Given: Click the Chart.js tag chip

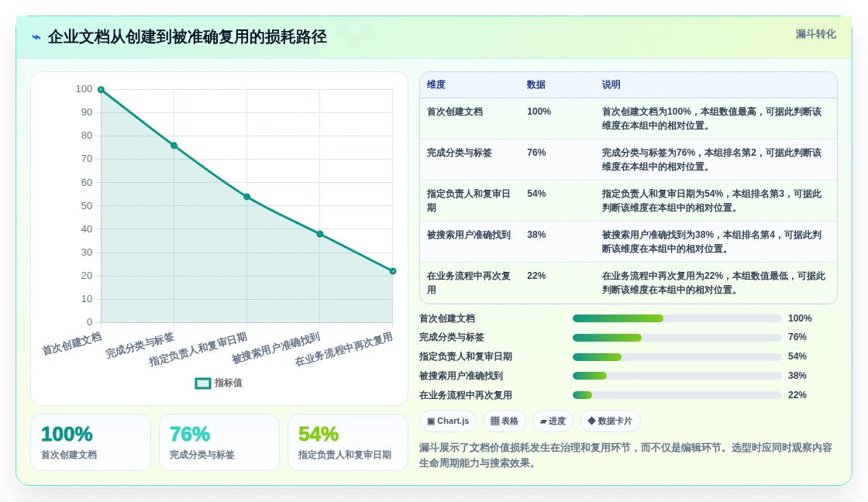Looking at the screenshot, I should [448, 421].
